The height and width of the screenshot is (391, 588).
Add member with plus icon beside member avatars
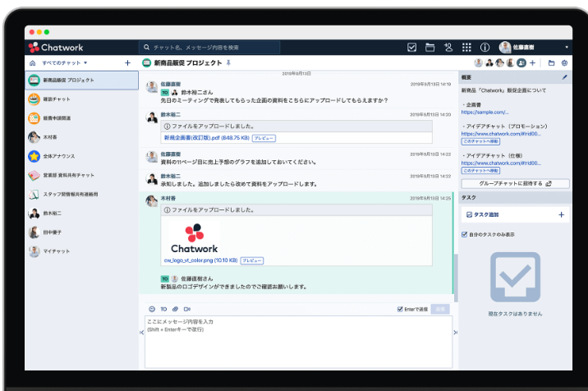[532, 63]
